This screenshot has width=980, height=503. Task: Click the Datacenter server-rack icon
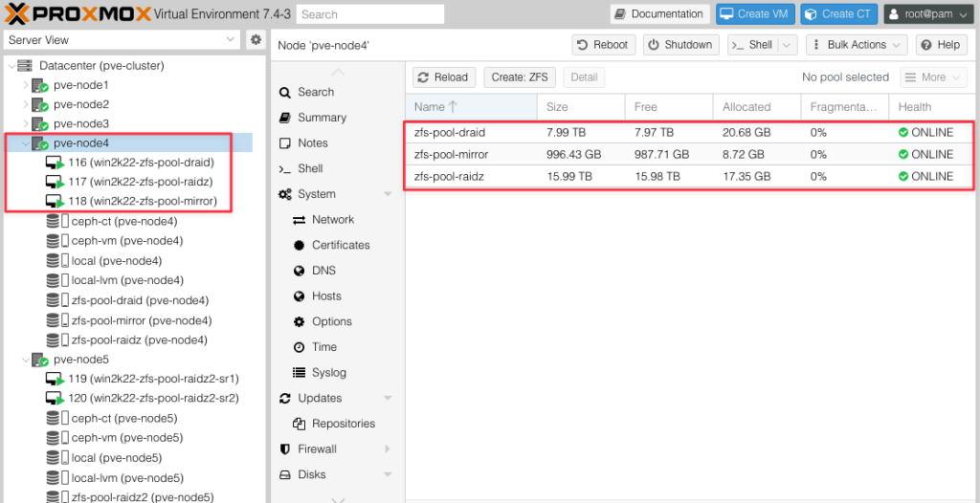24,66
